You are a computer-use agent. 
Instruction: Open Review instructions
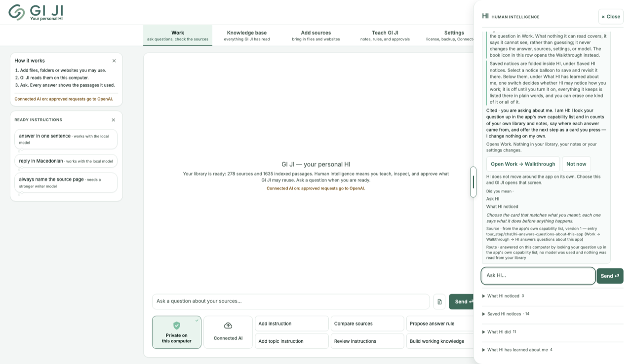point(367,341)
